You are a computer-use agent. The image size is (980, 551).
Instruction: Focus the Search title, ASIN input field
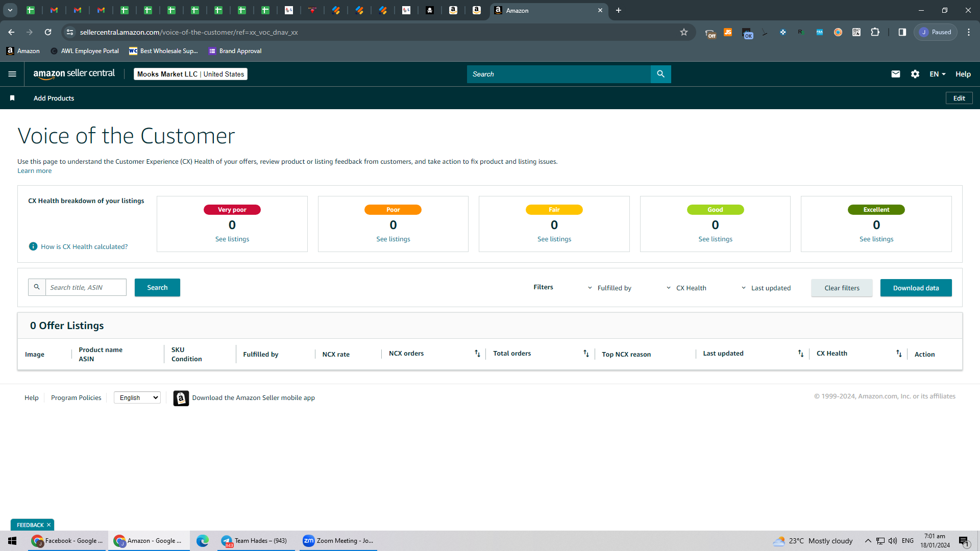tap(86, 287)
